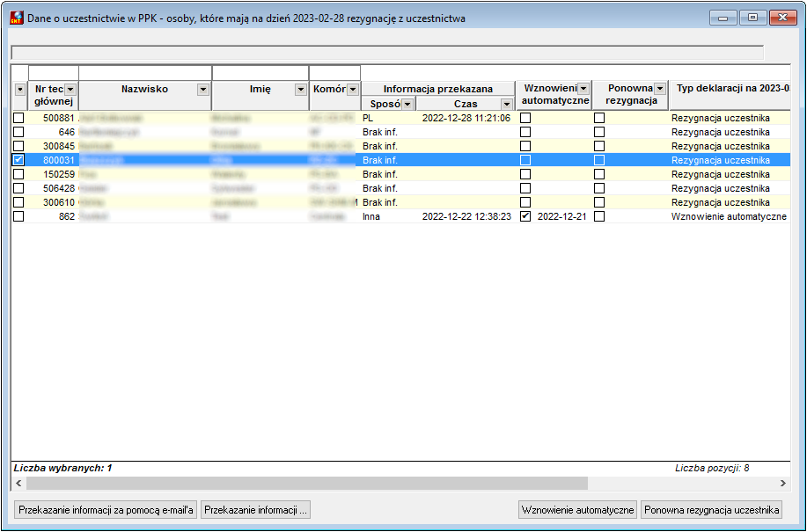Open the Komórka column filter dropdown
Screen dimensions: 807x532
353,90
